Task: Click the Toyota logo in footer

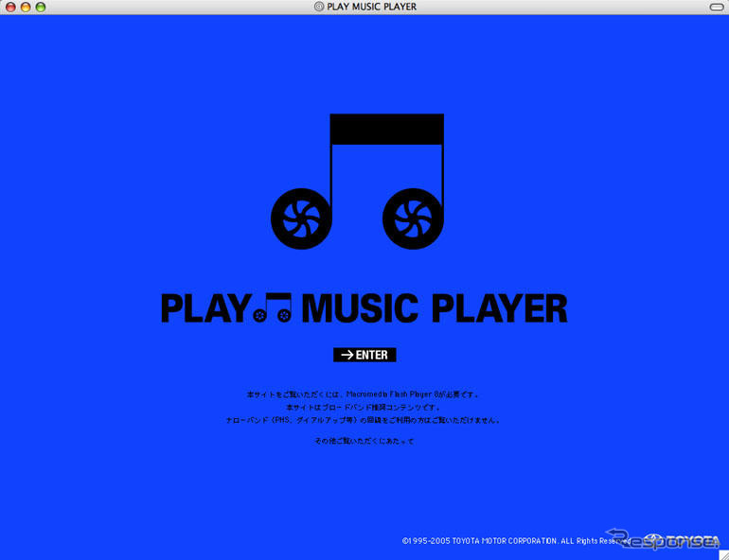Action: [682, 540]
